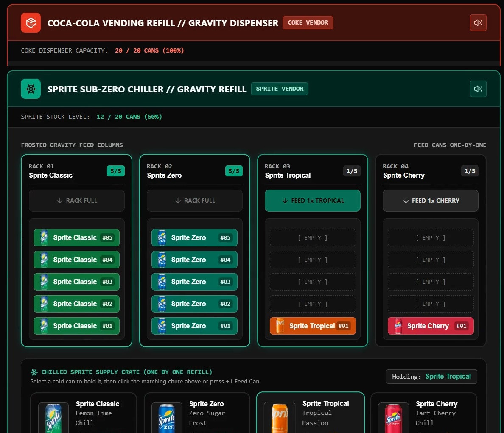Click the snowflake icon beside CHILLED SPRITE SUPPLY CRATE
The image size is (504, 433).
(34, 372)
